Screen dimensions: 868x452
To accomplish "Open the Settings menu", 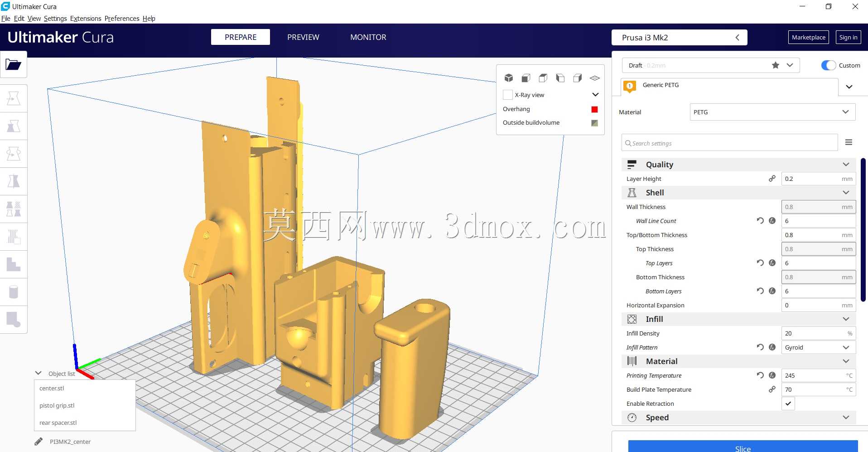I will (55, 19).
